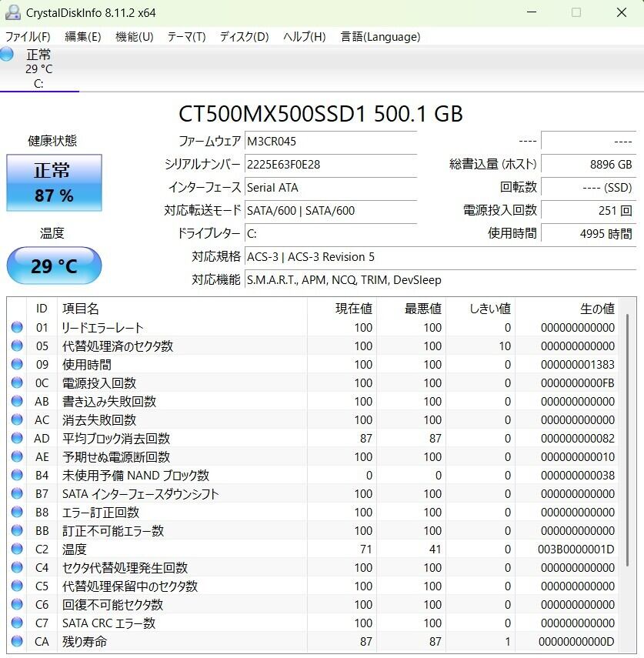Open the 機能(U) menu
This screenshot has width=644, height=658.
[x=134, y=37]
